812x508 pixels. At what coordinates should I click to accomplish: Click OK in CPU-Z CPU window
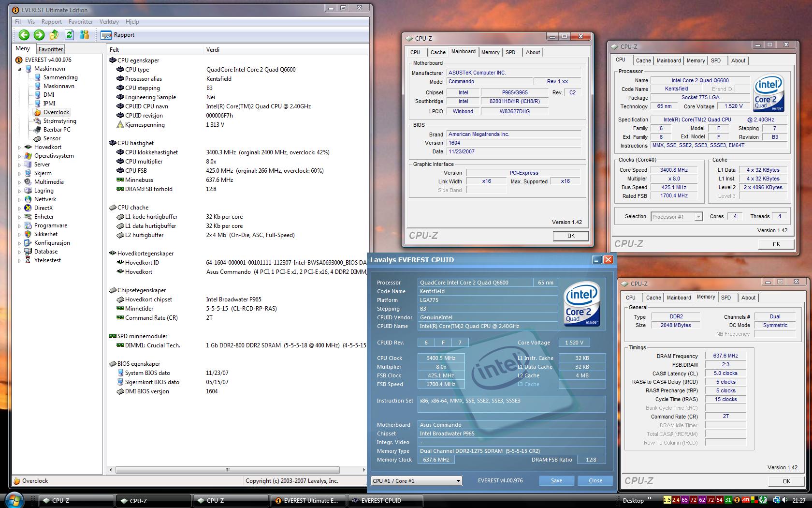tap(776, 244)
